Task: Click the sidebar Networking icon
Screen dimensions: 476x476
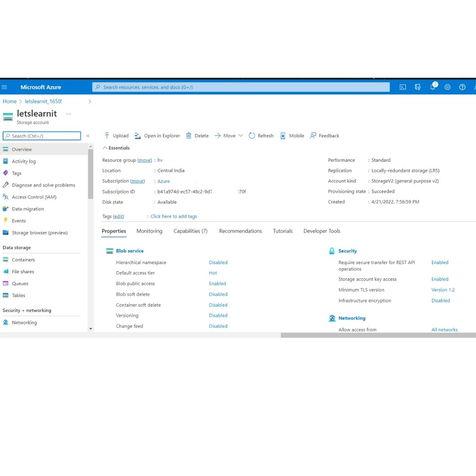Action: point(5,322)
